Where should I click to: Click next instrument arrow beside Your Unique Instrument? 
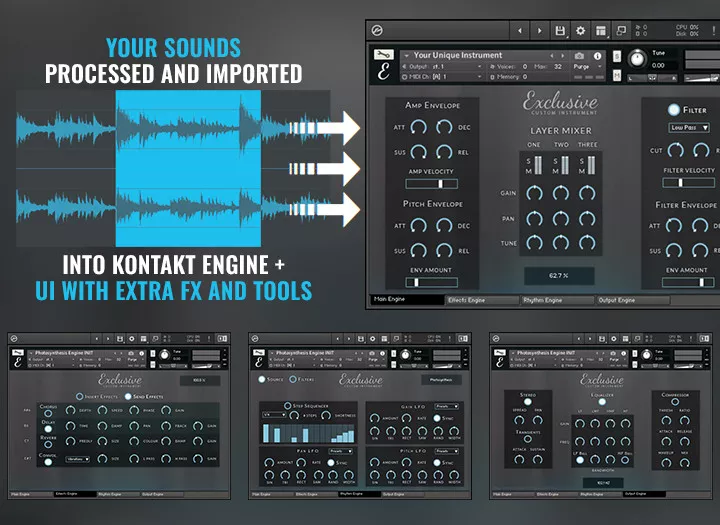[x=563, y=56]
